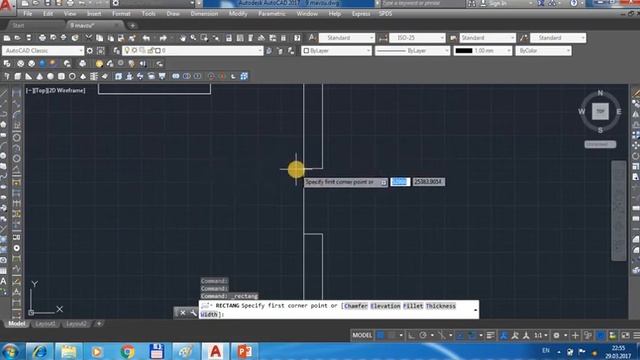
Task: Open Layer Properties Manager icon
Action: (x=117, y=51)
